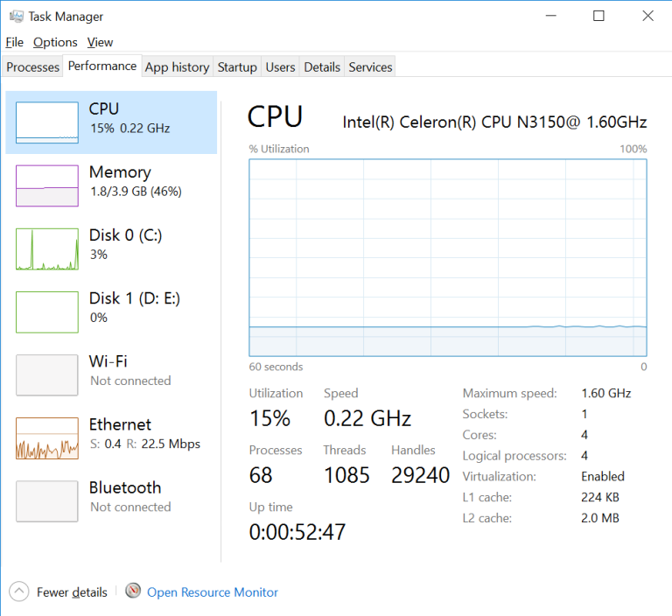Click the CPU label in the sidebar
The width and height of the screenshot is (672, 616).
tap(104, 108)
